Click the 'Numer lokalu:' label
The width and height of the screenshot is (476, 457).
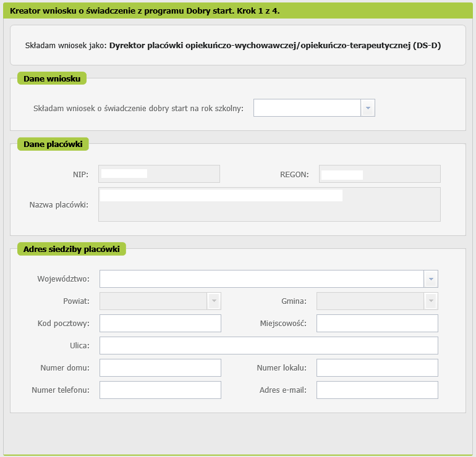coord(282,367)
